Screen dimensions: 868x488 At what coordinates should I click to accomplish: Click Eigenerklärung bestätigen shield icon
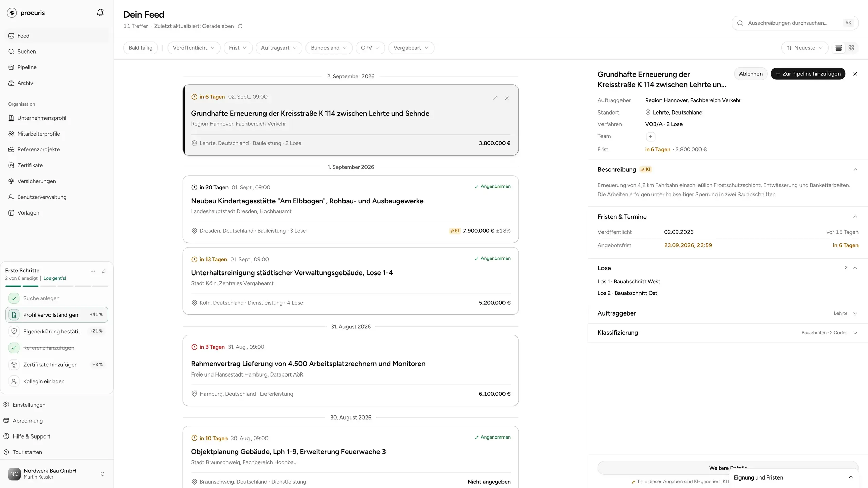click(x=14, y=331)
